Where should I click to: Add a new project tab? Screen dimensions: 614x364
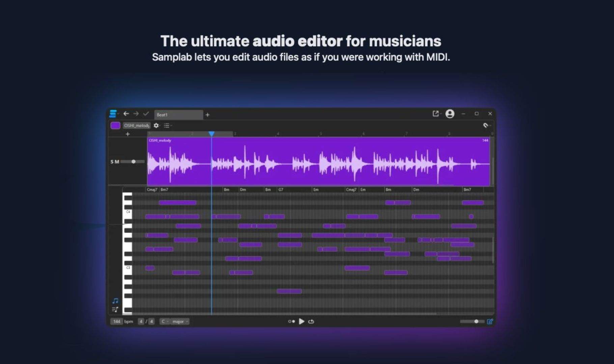(207, 115)
